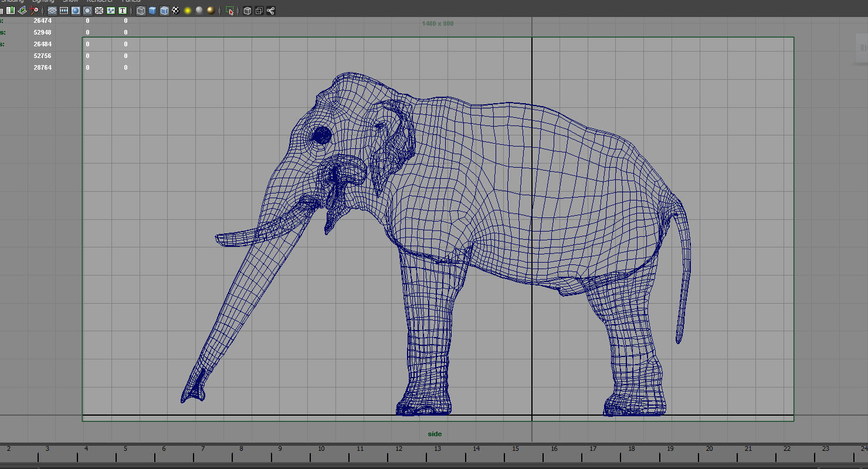Activate the 2D pan/zoom tool icon
868x469 pixels.
point(34,11)
